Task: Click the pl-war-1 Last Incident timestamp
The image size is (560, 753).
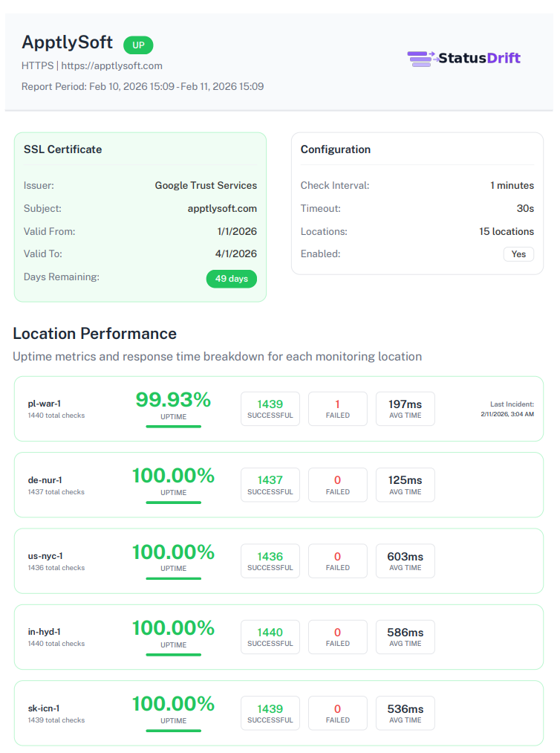Action: coord(507,414)
